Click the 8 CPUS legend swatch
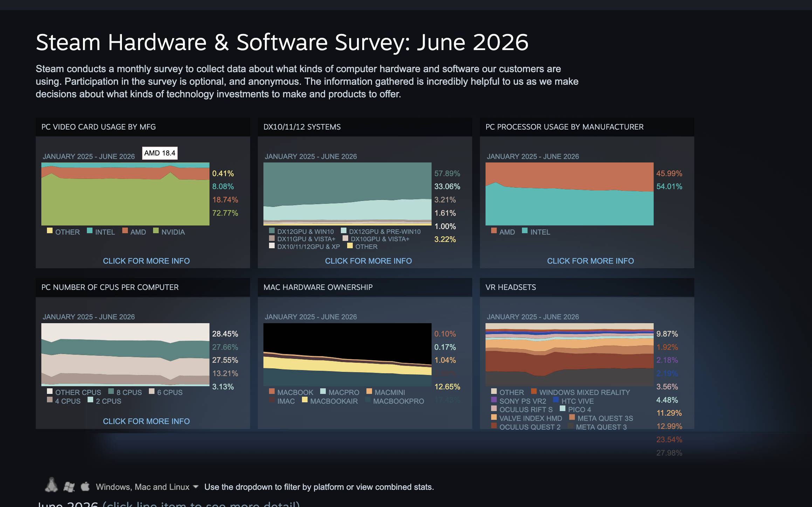Viewport: 812px width, 507px height. coord(111,391)
